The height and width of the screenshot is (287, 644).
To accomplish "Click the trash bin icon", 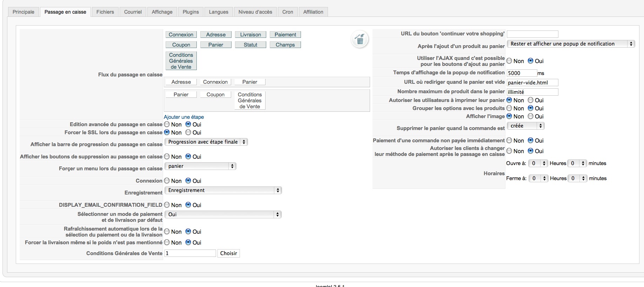I will click(360, 40).
